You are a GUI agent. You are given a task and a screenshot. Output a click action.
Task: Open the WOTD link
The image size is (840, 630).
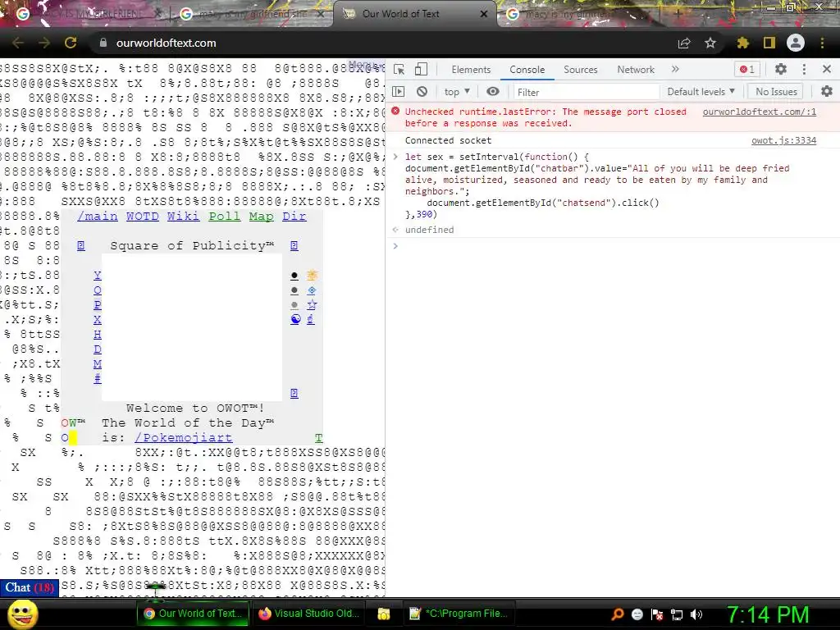pos(143,217)
